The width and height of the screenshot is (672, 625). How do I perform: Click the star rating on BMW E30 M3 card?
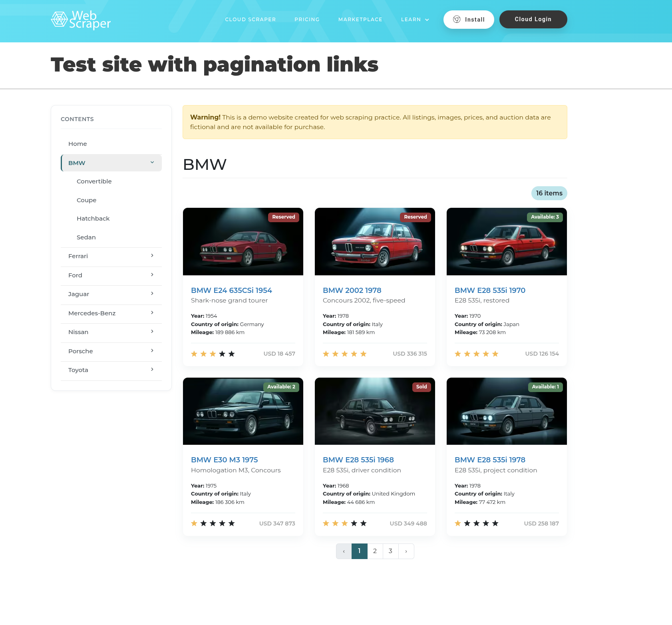tap(213, 523)
